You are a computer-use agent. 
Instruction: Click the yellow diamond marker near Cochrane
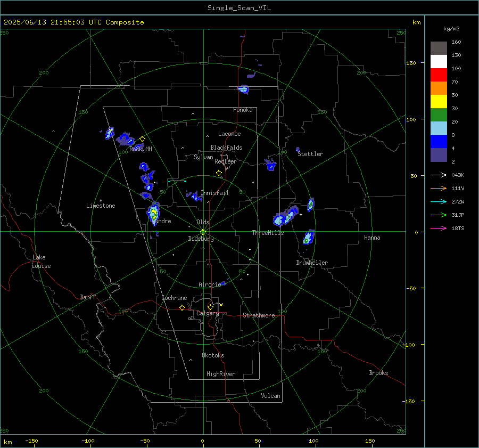pyautogui.click(x=182, y=308)
